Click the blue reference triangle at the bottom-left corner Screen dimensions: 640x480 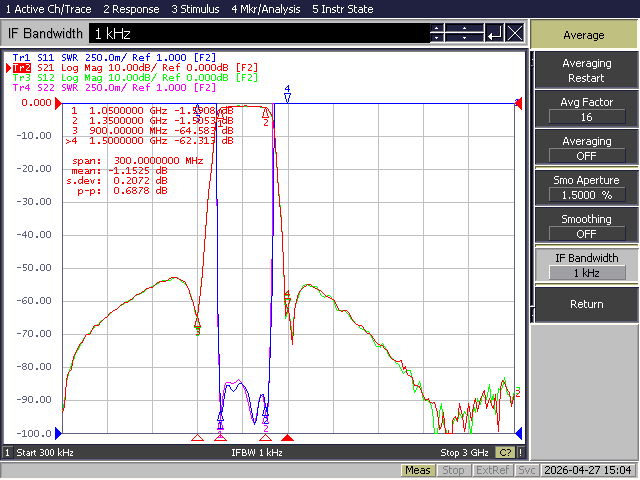(58, 433)
